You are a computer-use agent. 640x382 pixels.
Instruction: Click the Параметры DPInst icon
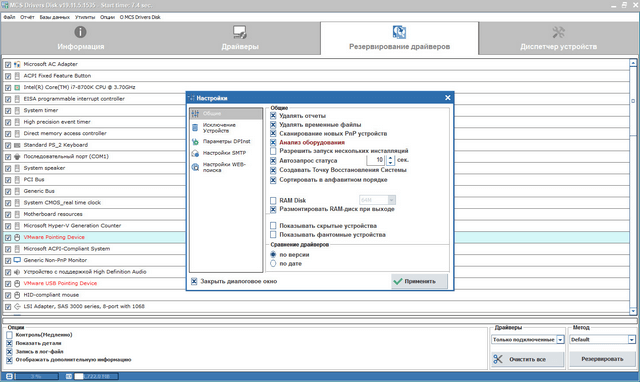[195, 142]
